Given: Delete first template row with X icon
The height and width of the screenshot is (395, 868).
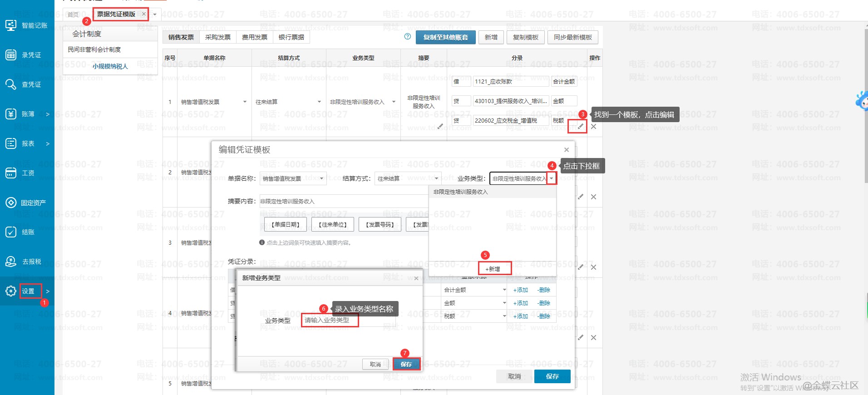Looking at the screenshot, I should (593, 127).
